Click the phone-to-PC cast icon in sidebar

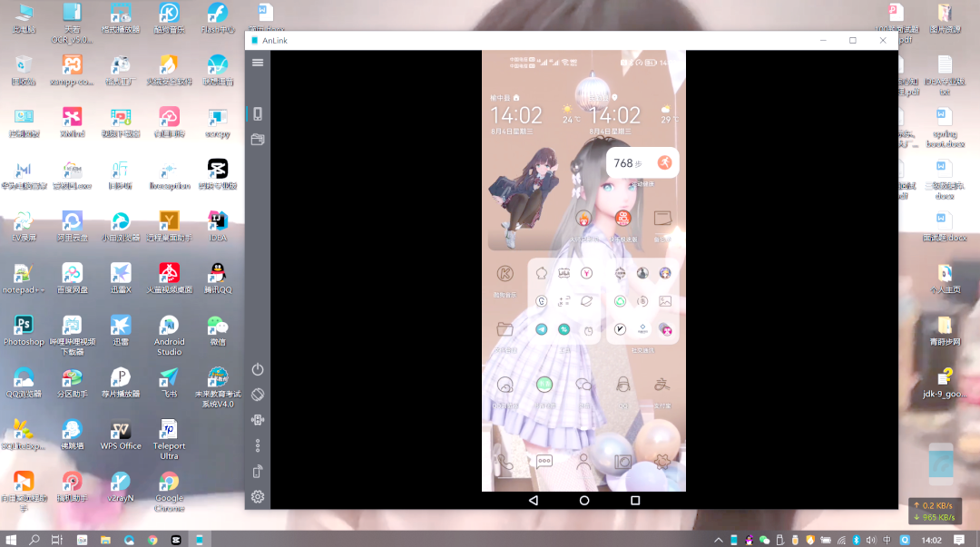[258, 471]
